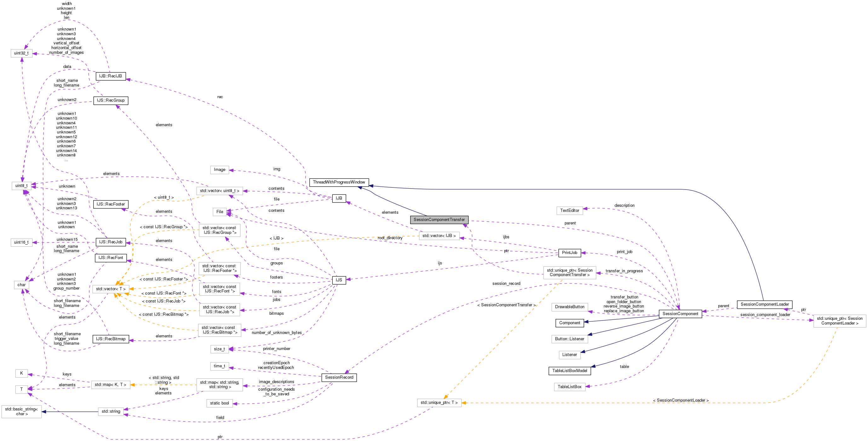Select the IJS::RecFooter node
868x441 pixels.
(x=111, y=204)
